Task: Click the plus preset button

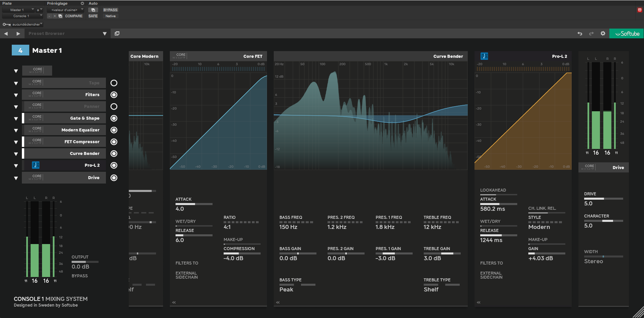Action: click(55, 16)
